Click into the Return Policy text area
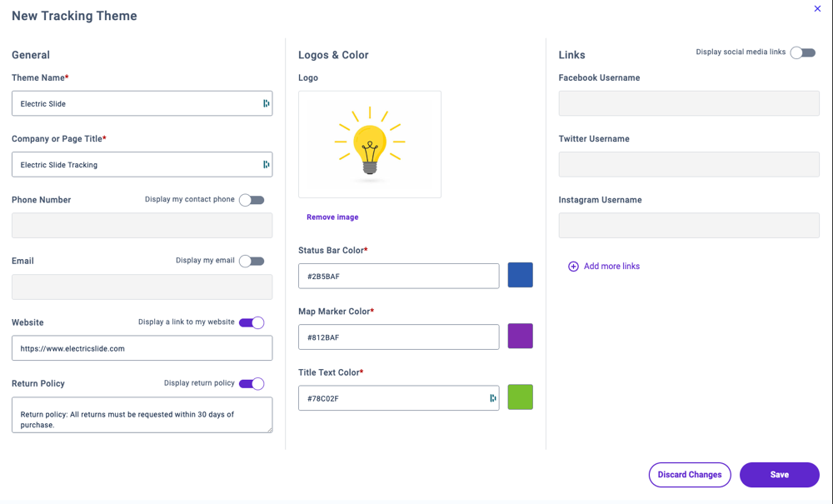The image size is (833, 504). tap(142, 415)
